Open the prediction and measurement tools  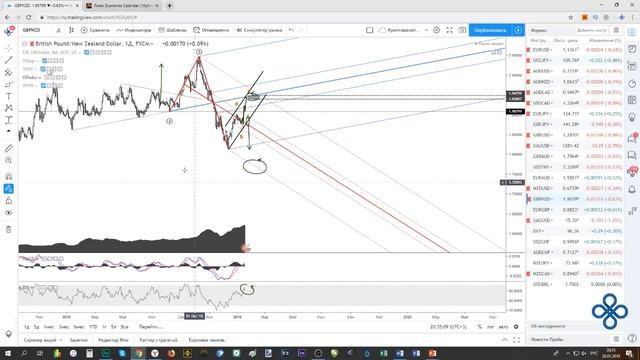click(8, 120)
